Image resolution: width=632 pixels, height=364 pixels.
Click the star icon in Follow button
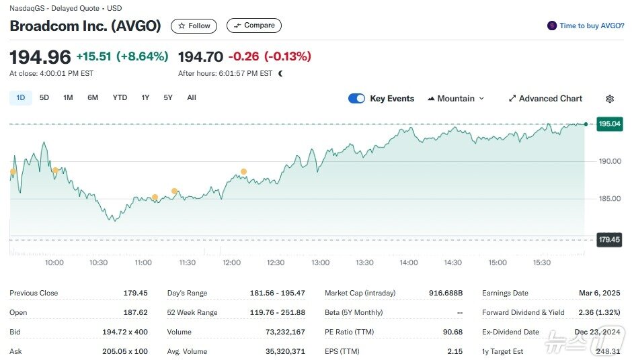pos(182,26)
